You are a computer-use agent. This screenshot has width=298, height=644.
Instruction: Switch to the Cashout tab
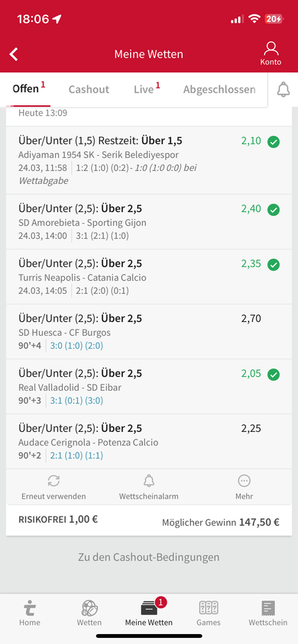tap(89, 89)
